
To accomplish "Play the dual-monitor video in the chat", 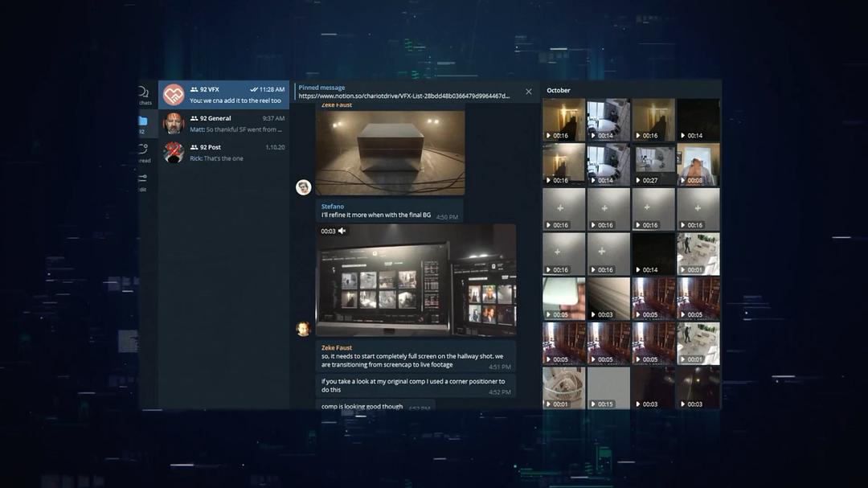I will 416,280.
